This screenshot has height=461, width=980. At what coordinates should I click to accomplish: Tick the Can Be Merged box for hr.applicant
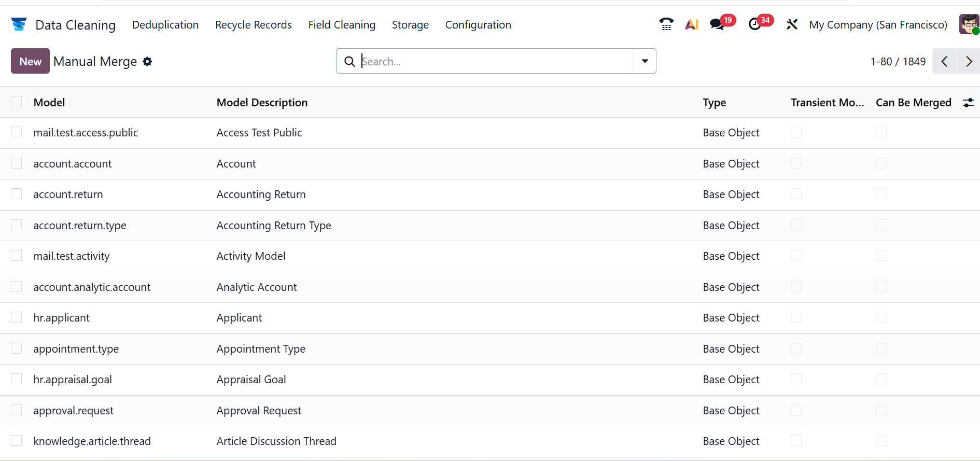(881, 317)
